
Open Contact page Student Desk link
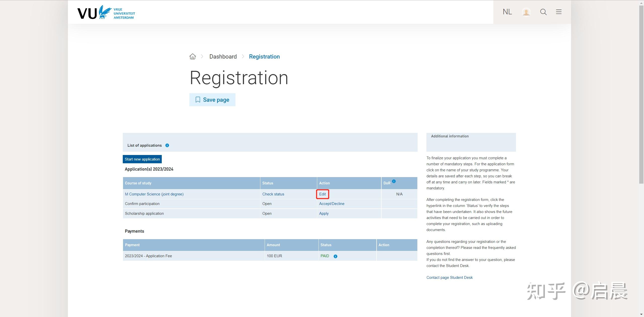point(449,278)
